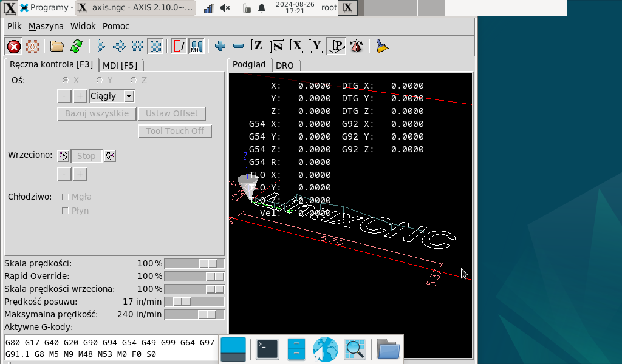622x364 pixels.
Task: Stop program execution
Action: (x=155, y=47)
